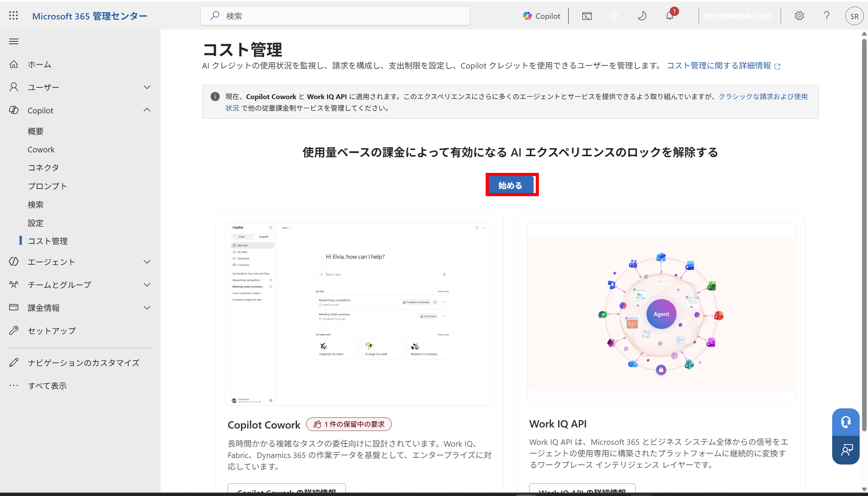Image resolution: width=868 pixels, height=496 pixels.
Task: Collapse the Copilot section chevron
Action: pyautogui.click(x=147, y=110)
